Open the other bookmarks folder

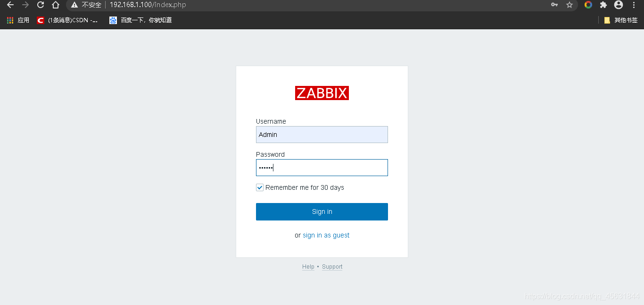click(x=620, y=20)
